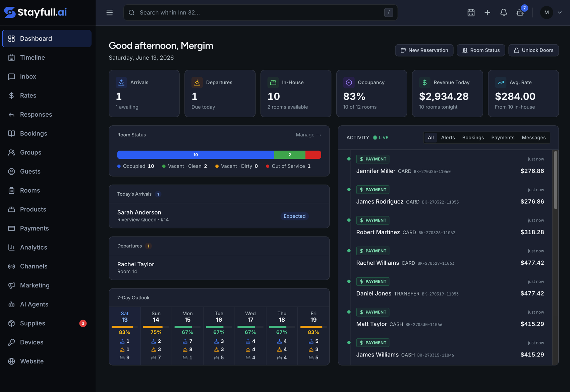Screen dimensions: 570x392
Task: Select Sun 14 in 7-Day Outlook
Action: [156, 336]
